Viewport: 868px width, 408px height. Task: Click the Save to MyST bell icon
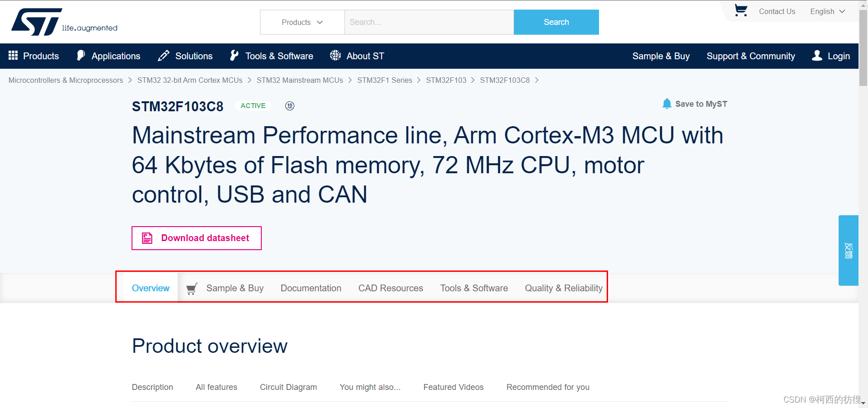coord(667,104)
